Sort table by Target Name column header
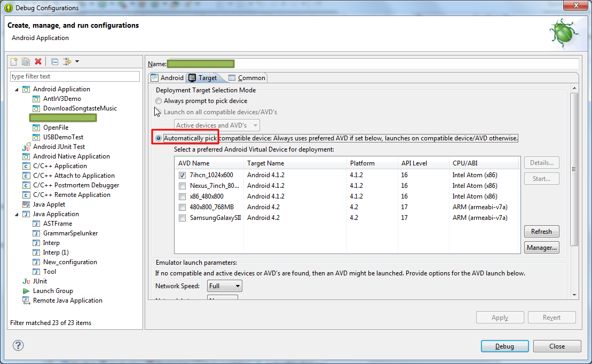The image size is (592, 364). click(x=295, y=163)
